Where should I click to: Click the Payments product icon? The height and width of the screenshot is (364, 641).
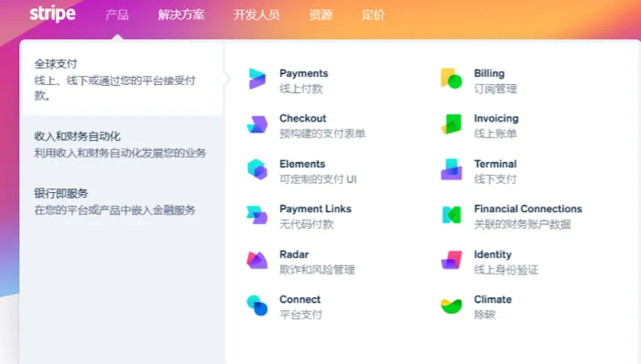pos(257,79)
